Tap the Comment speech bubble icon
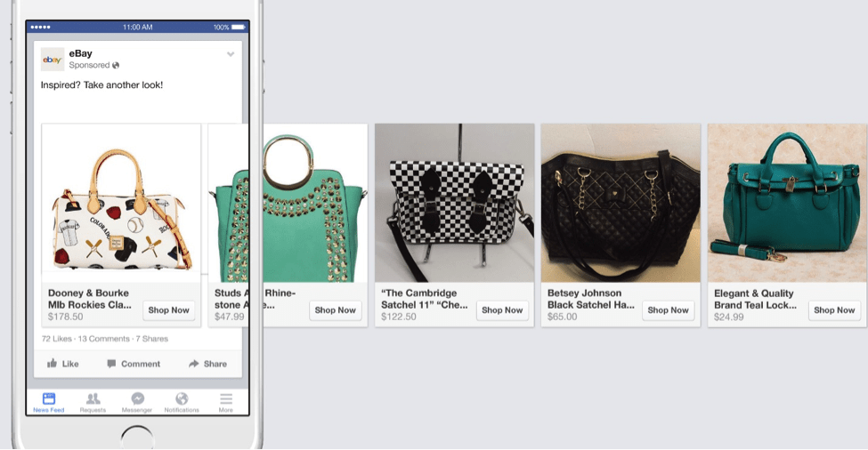 111,364
